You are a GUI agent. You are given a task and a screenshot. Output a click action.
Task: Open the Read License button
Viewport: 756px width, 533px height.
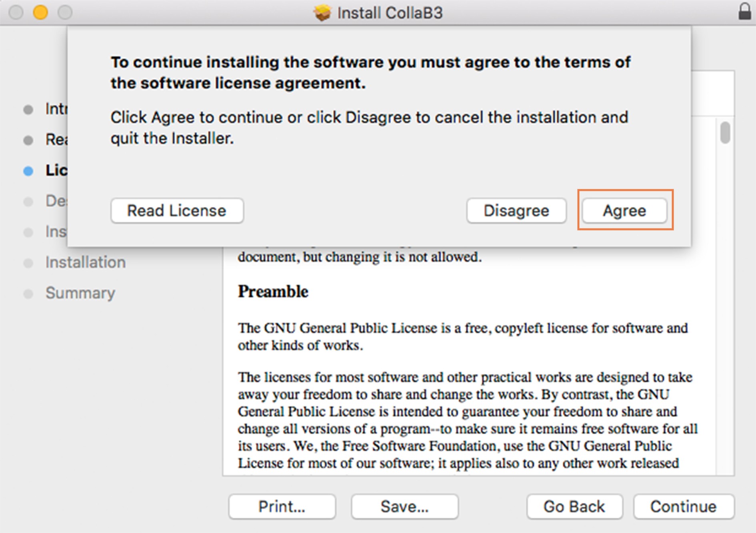tap(177, 210)
